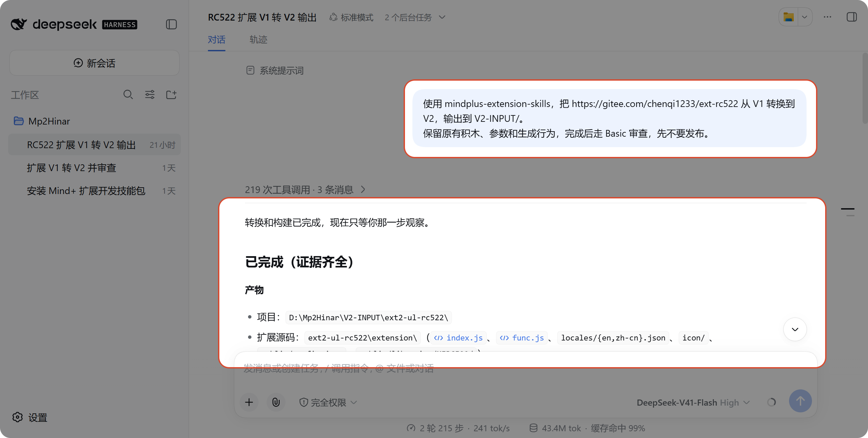868x438 pixels.
Task: Open the three-dot more options menu
Action: [827, 17]
